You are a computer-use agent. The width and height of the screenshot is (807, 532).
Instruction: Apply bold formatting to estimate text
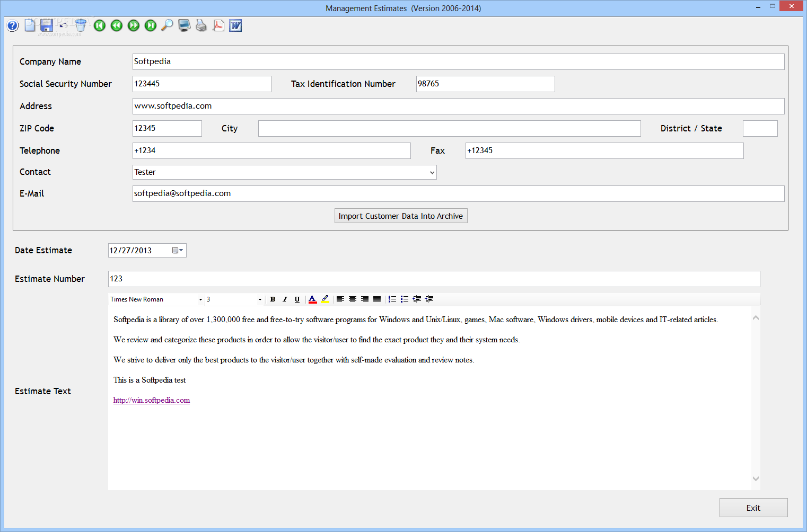[273, 299]
